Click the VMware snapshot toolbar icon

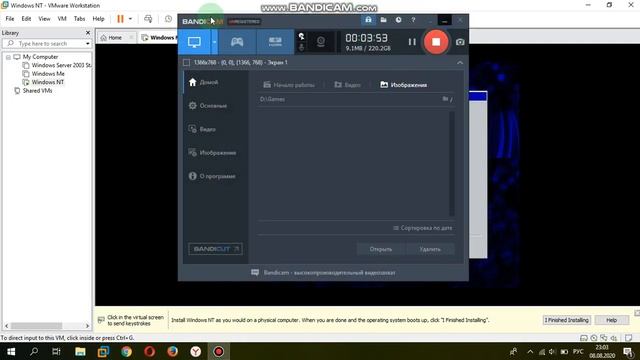point(168,19)
